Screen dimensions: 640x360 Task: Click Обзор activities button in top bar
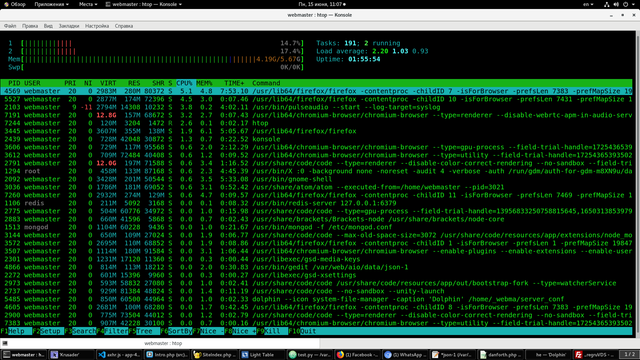[x=15, y=4]
